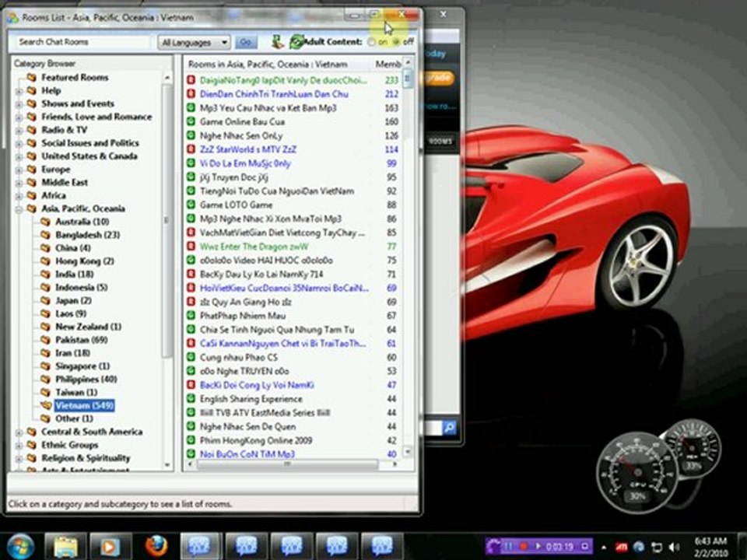This screenshot has height=560, width=747.
Task: Turn Adult Content on
Action: [x=372, y=42]
